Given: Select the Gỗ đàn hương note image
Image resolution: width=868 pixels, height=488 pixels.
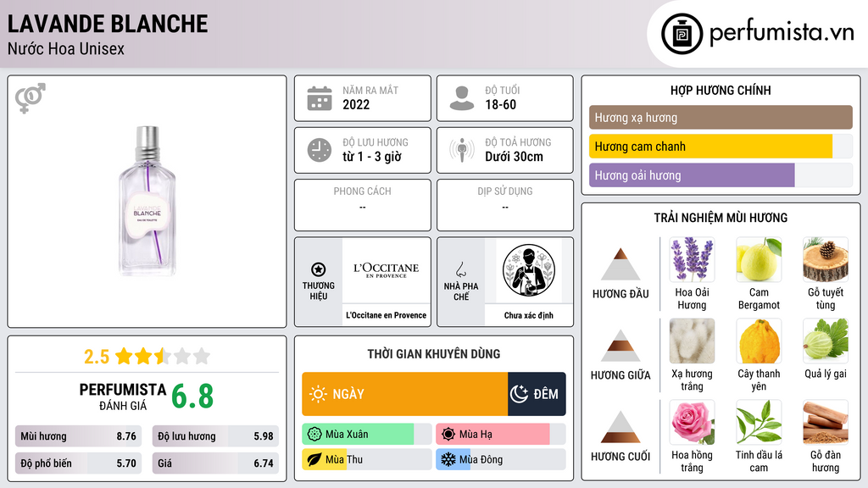Looking at the screenshot, I should 826,422.
